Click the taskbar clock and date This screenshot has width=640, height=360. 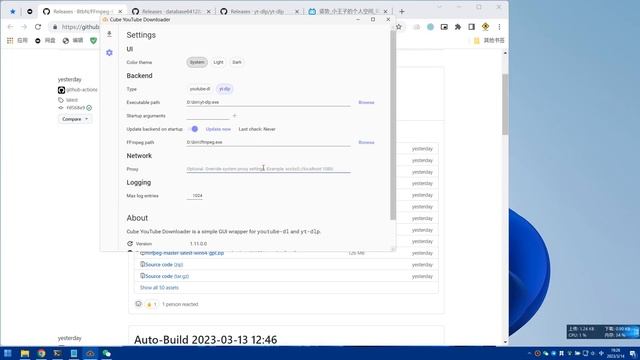[x=616, y=353]
